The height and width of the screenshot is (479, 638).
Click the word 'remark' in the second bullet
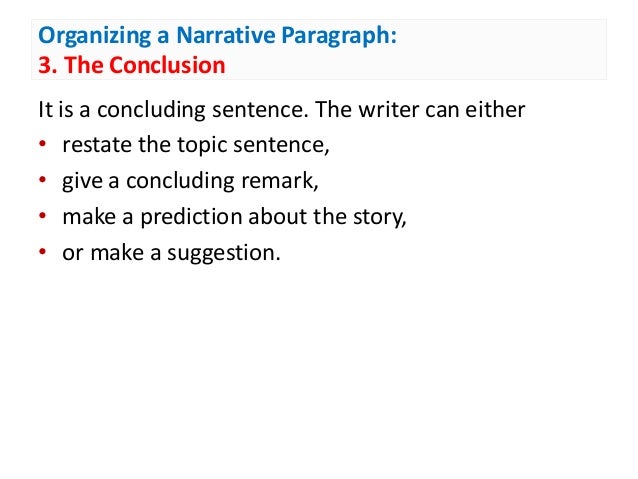click(x=280, y=181)
